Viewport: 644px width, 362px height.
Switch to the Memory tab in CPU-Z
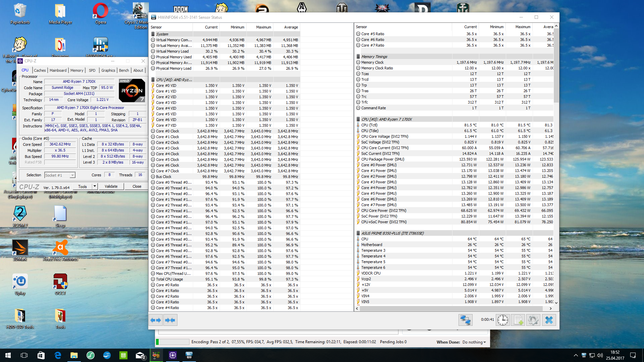77,70
